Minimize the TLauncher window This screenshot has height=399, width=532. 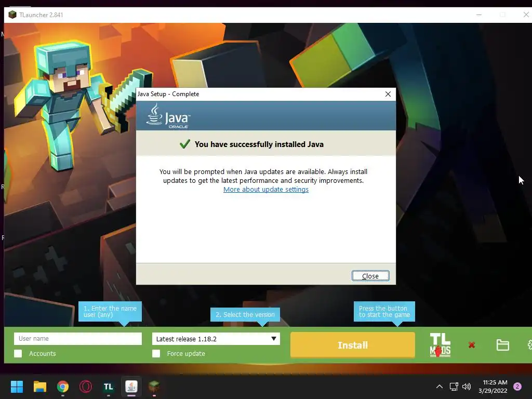click(479, 15)
